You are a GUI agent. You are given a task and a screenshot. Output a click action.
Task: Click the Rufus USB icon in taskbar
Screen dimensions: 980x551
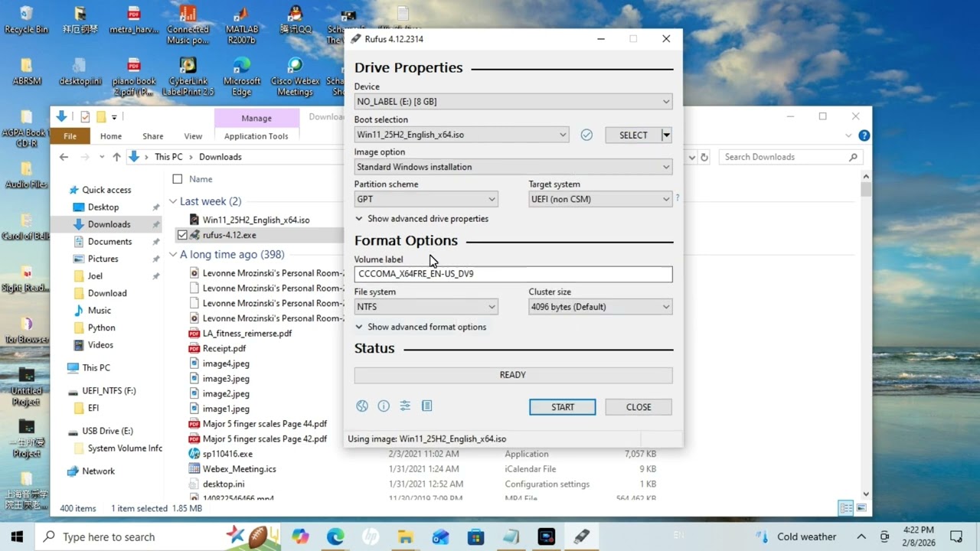[x=582, y=536]
